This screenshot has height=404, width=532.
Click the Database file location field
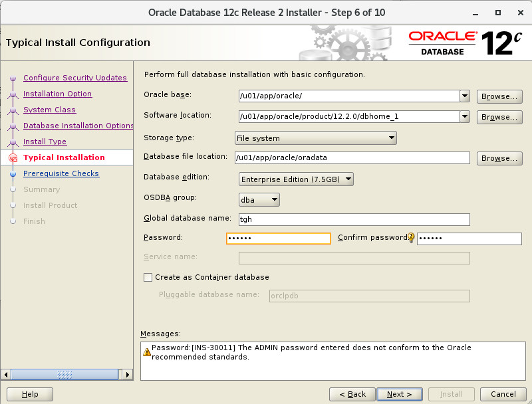pos(352,157)
